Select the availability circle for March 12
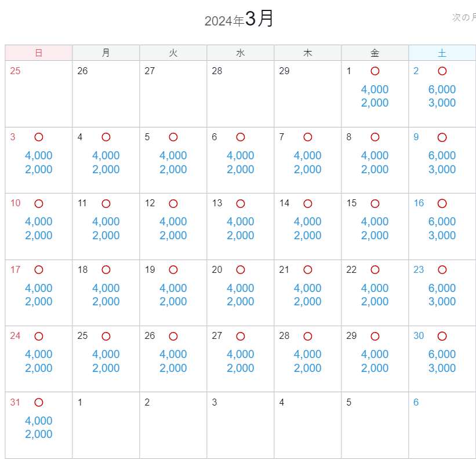The height and width of the screenshot is (460, 476). coord(173,203)
